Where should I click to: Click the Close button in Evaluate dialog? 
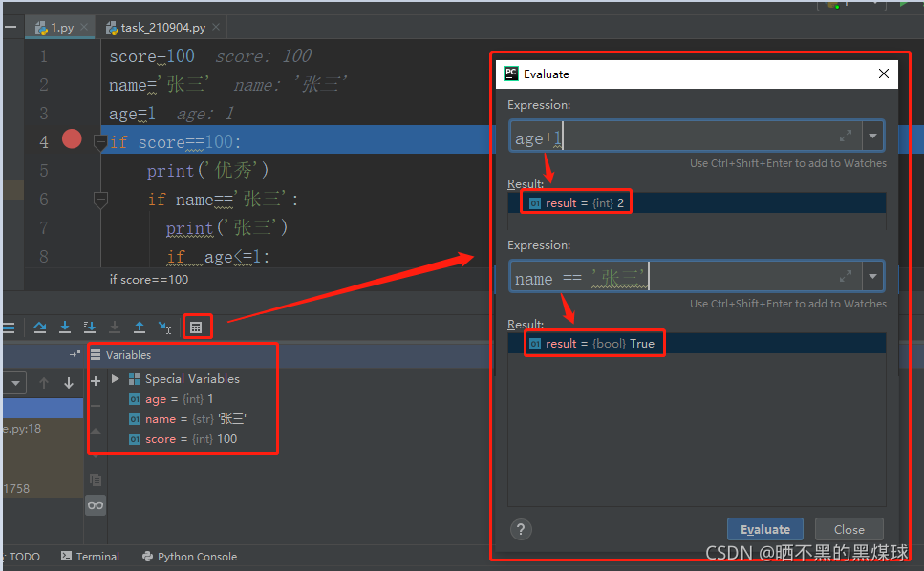click(849, 529)
